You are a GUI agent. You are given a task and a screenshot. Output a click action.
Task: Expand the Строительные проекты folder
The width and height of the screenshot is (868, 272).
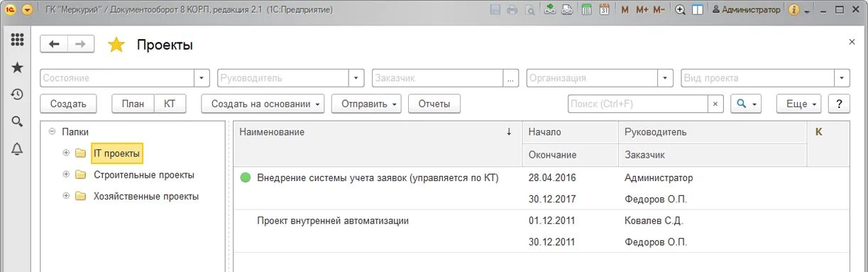click(66, 175)
